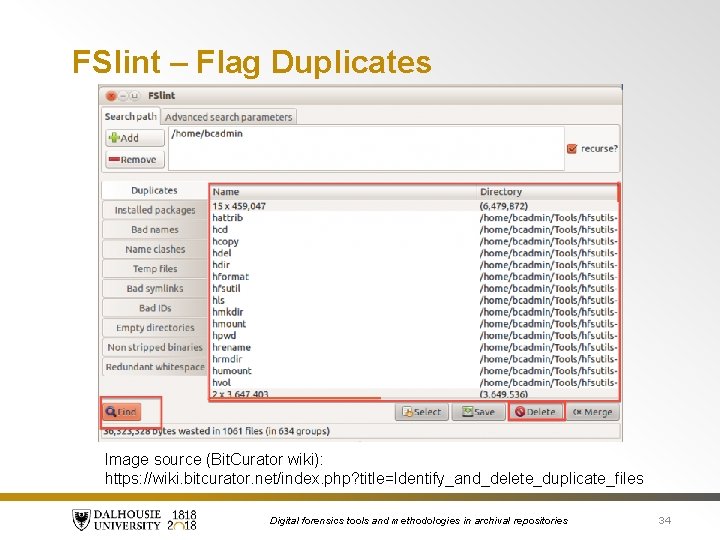The image size is (720, 540).
Task: Click the bytes wasted status bar text
Action: 217,431
